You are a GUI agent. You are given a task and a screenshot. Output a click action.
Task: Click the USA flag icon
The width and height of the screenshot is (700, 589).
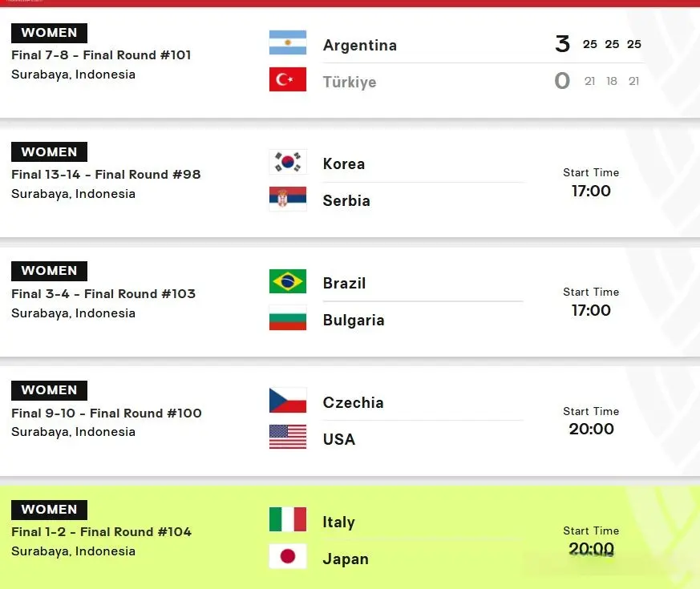(287, 438)
